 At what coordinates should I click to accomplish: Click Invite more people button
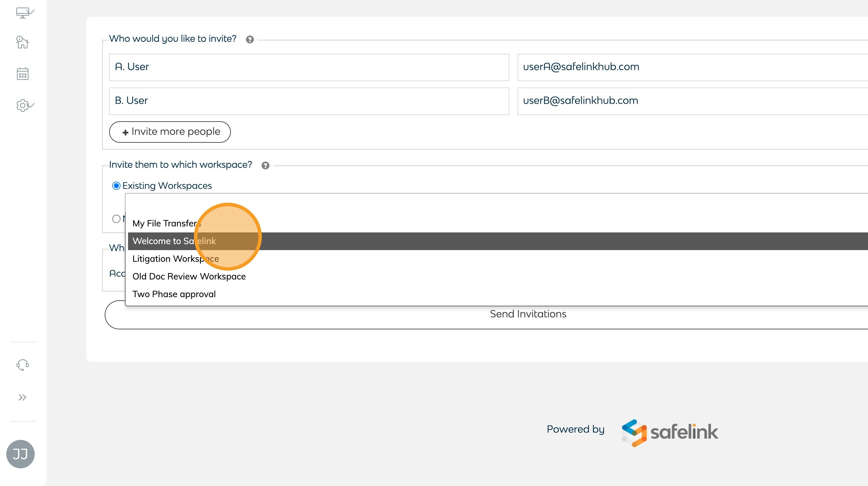click(170, 132)
